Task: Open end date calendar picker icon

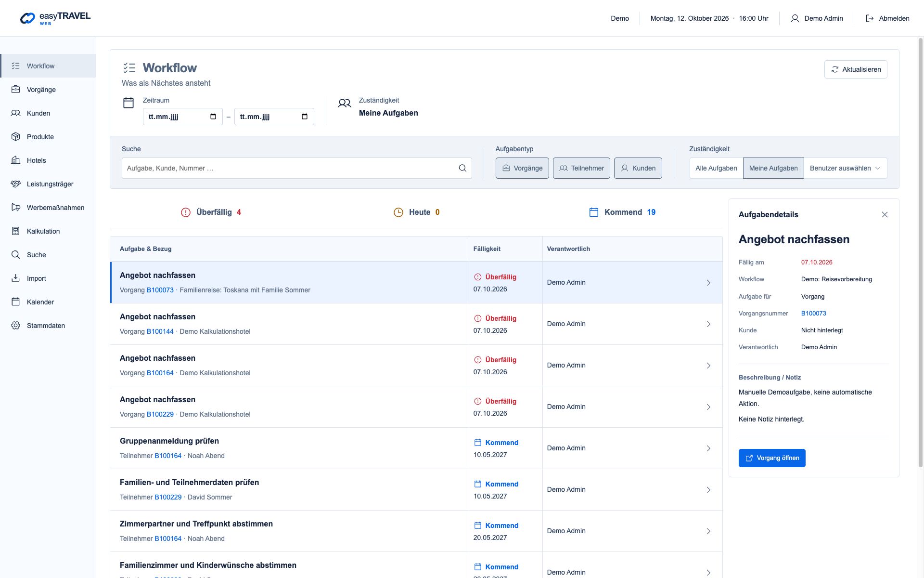Action: [305, 117]
